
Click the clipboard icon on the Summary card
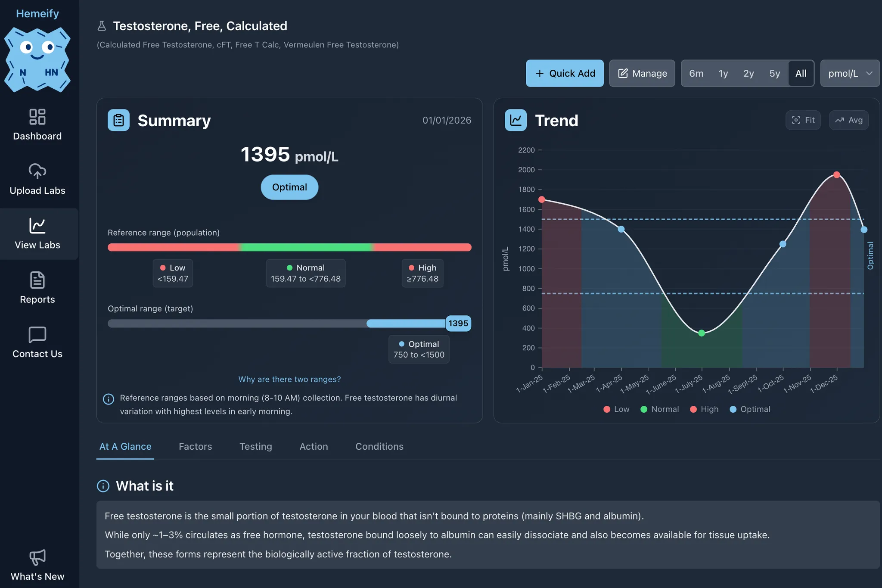click(118, 120)
